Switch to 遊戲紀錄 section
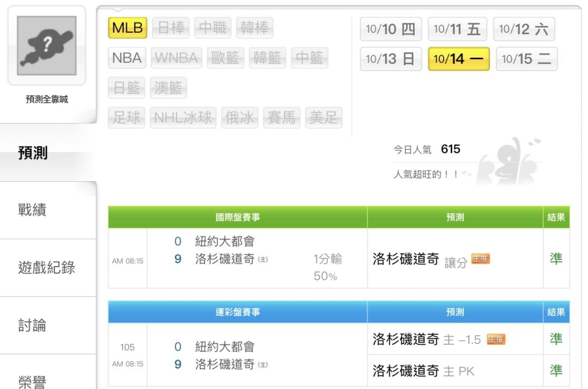Image resolution: width=588 pixels, height=389 pixels. click(x=47, y=268)
